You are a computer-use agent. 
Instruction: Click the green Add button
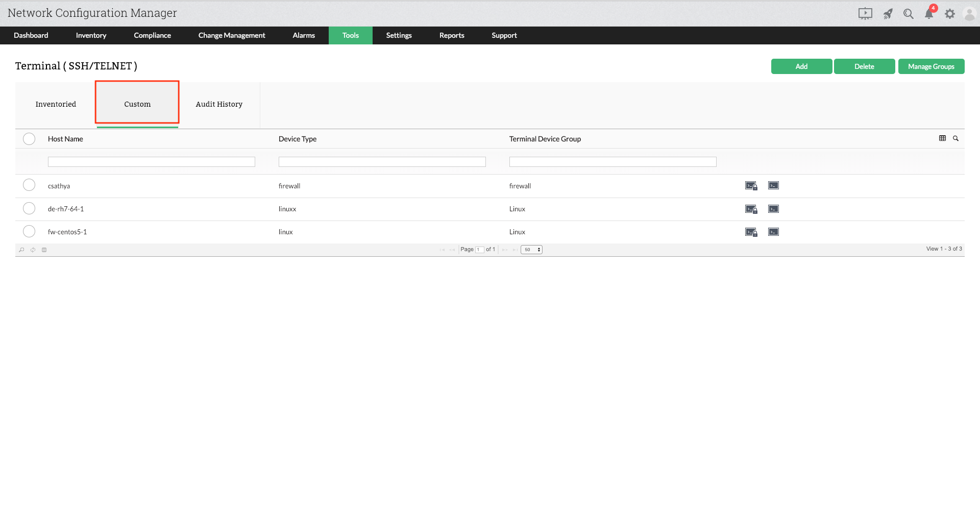tap(801, 66)
